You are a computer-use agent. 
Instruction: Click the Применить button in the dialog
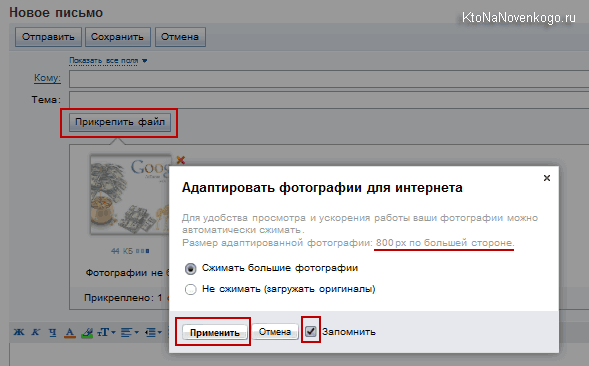click(214, 333)
